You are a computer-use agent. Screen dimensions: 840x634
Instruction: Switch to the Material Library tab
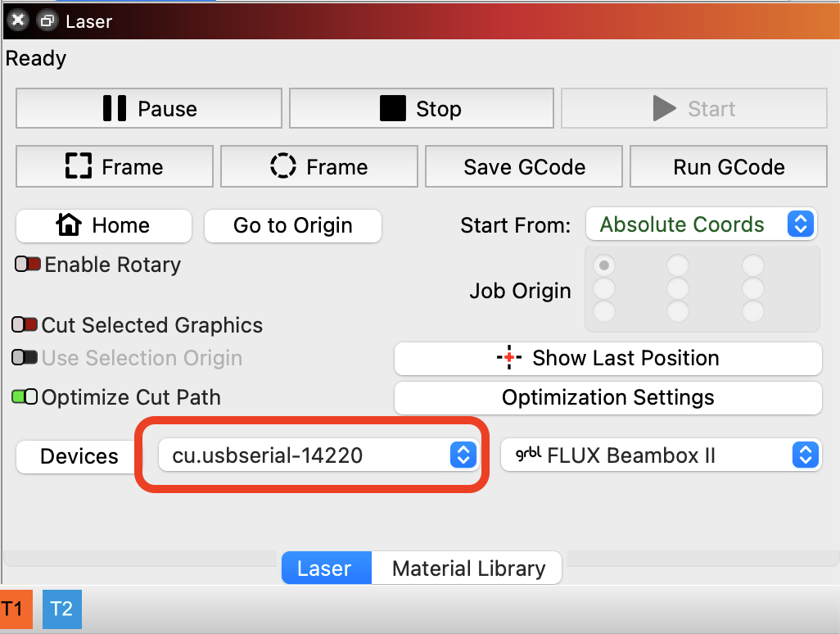pos(467,568)
